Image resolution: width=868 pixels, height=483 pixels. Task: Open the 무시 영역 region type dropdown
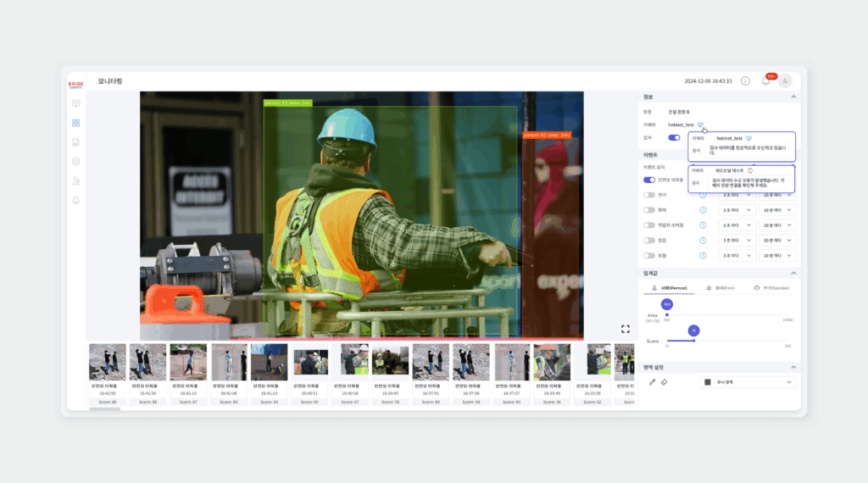click(748, 382)
